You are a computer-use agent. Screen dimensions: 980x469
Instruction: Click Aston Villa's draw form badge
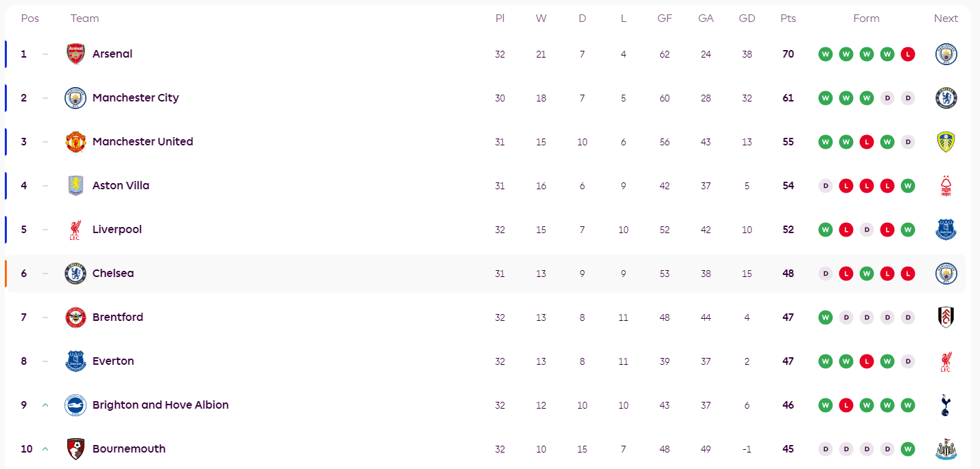[x=826, y=186]
